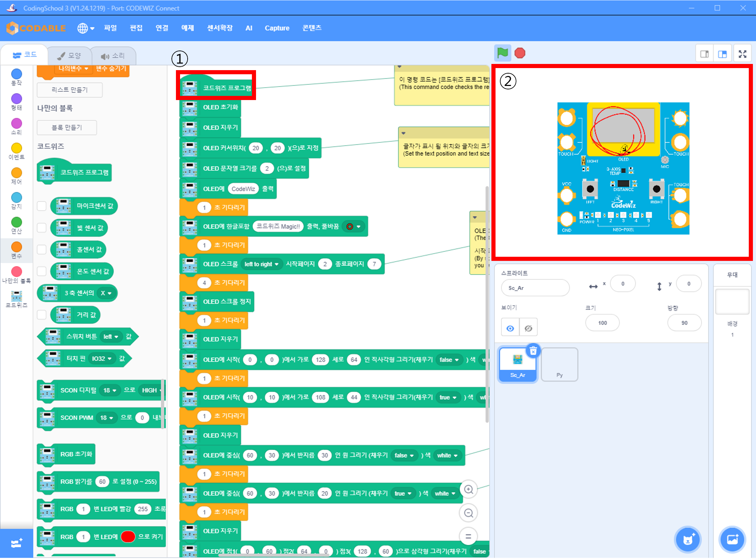Viewport: 756px width, 559px height.
Task: Select the 형태 (Looks) category circle
Action: tap(16, 99)
